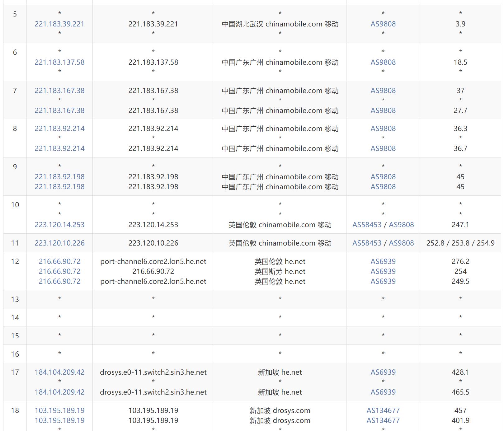Open the AS9808 link in hop 10
The image size is (504, 431).
(401, 225)
